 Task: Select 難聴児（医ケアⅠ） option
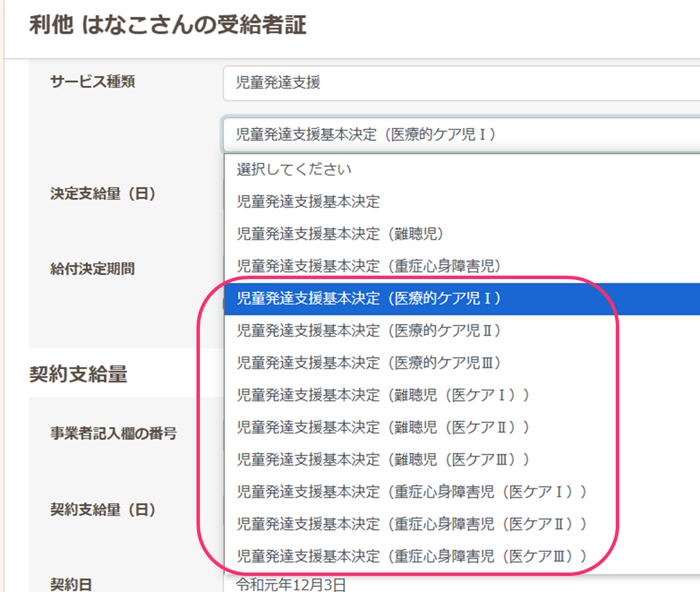tap(383, 395)
